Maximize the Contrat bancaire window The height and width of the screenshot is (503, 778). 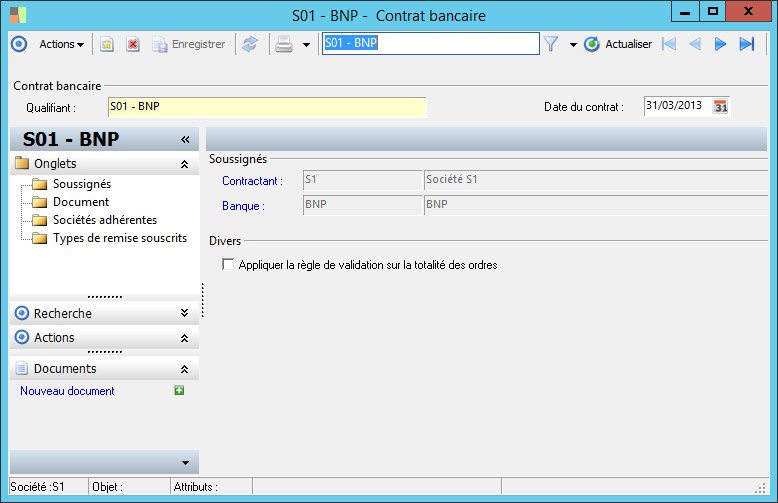pyautogui.click(x=713, y=11)
